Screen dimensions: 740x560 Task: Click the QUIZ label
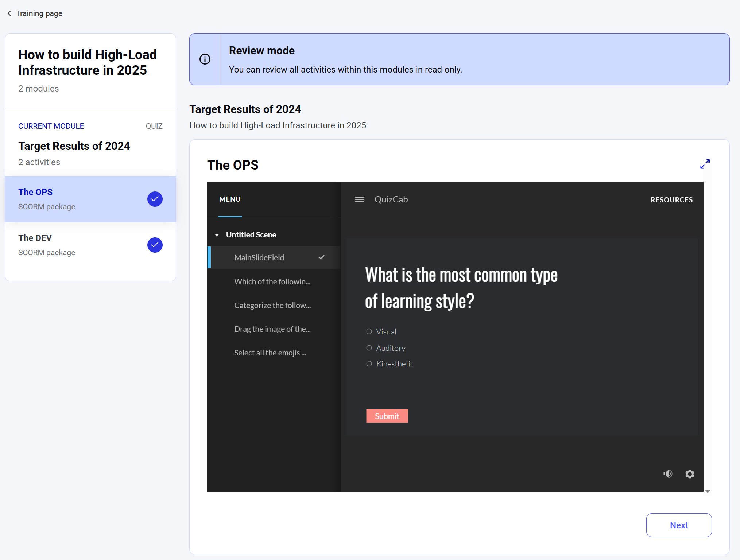(154, 126)
